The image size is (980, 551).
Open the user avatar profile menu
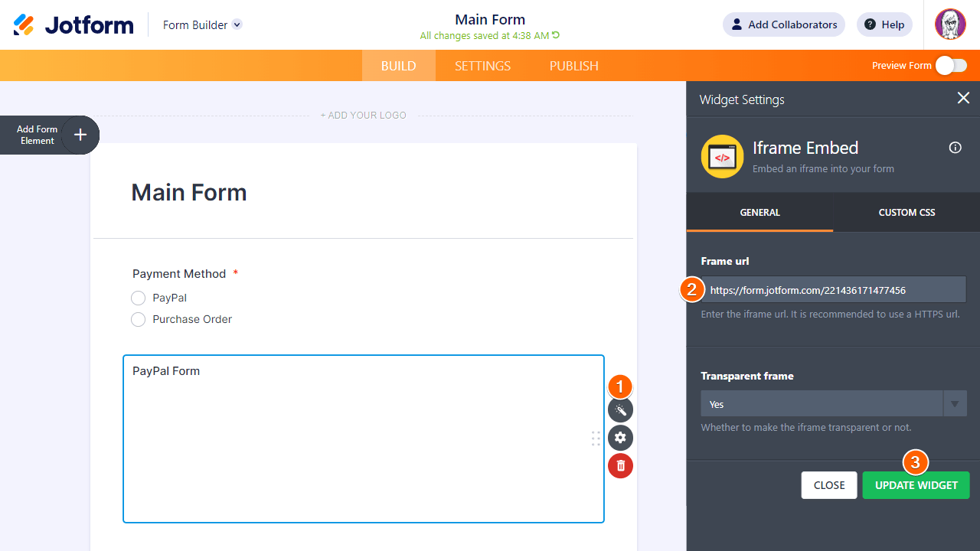950,24
